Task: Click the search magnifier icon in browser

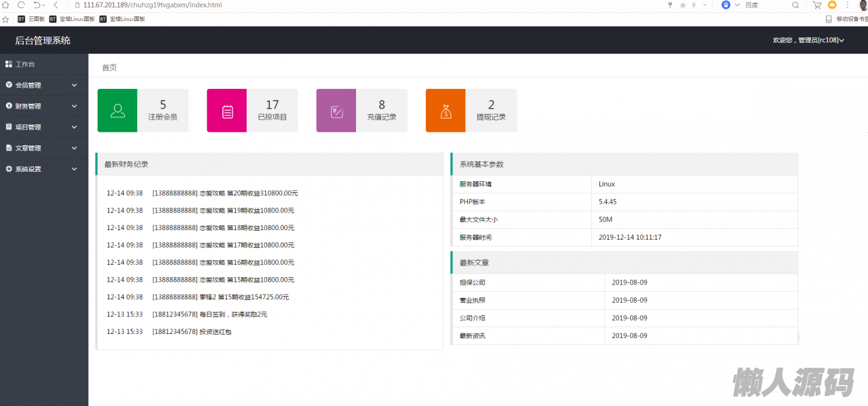Action: [x=795, y=5]
